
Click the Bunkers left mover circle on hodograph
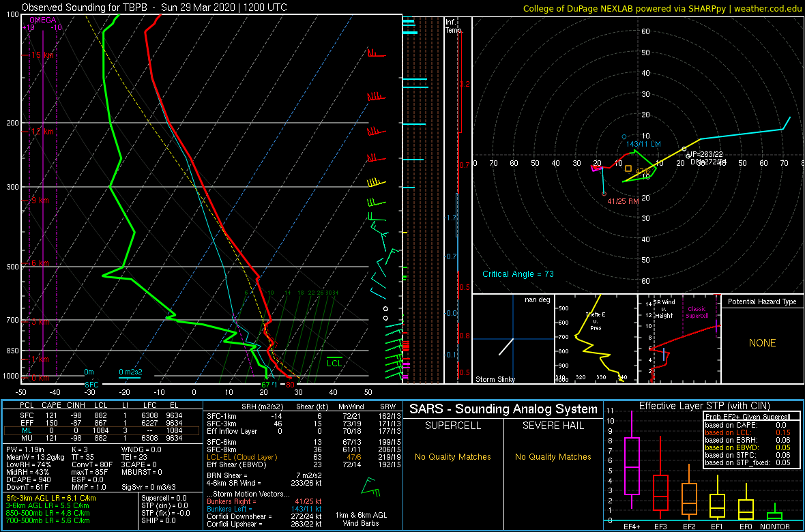point(624,136)
